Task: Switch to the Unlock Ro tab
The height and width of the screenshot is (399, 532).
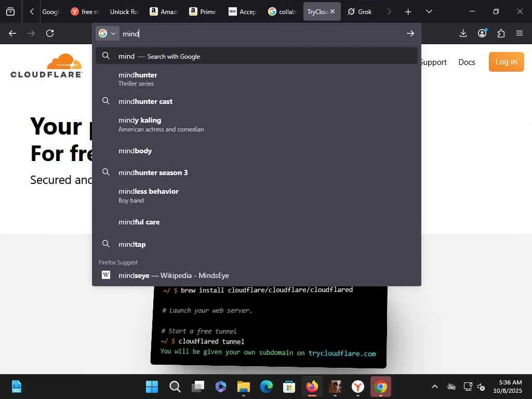Action: 124,12
